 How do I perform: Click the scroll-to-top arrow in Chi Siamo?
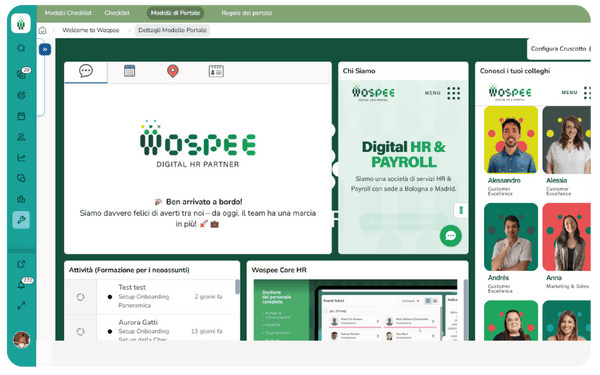click(x=461, y=210)
